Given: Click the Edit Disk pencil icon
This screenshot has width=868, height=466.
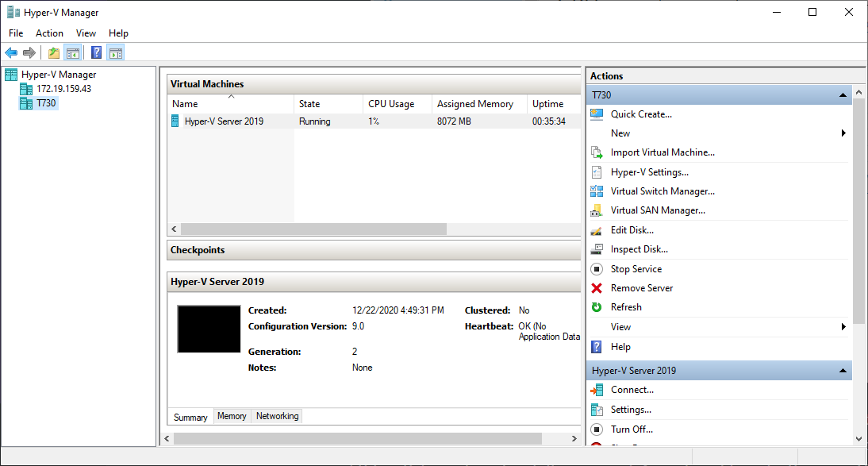Looking at the screenshot, I should click(597, 230).
